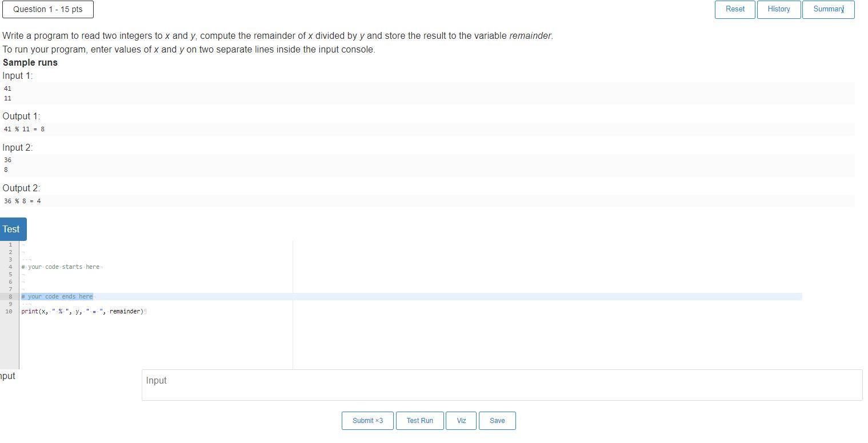
Task: Switch to the Test tab above the editor
Action: [10, 228]
